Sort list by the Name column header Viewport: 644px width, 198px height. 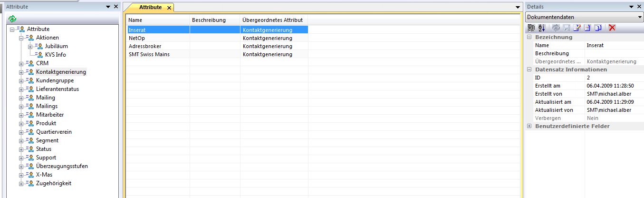click(x=157, y=20)
